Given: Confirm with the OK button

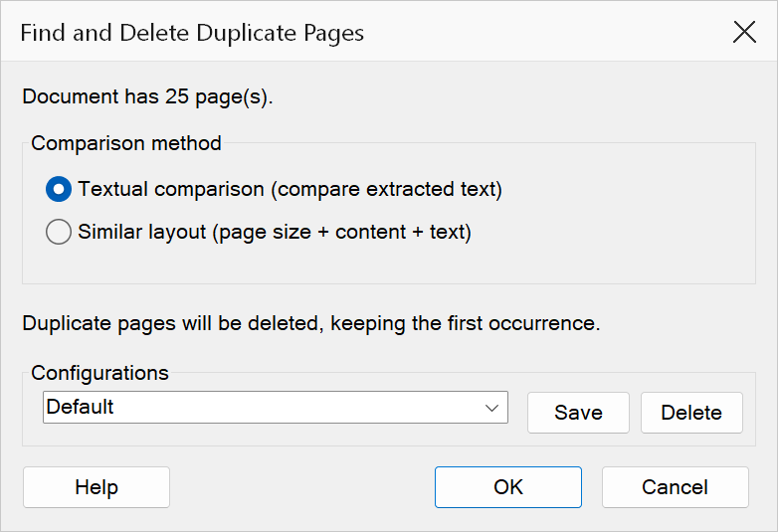Looking at the screenshot, I should [508, 487].
